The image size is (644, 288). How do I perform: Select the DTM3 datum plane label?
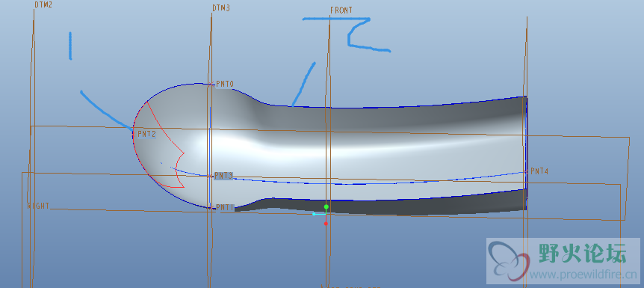point(221,7)
